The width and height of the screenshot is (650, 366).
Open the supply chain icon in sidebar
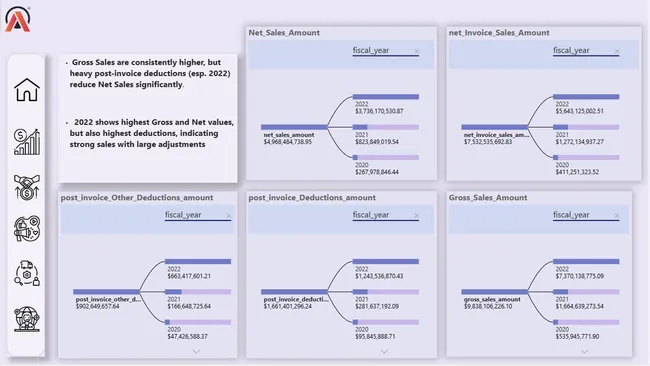(x=27, y=273)
